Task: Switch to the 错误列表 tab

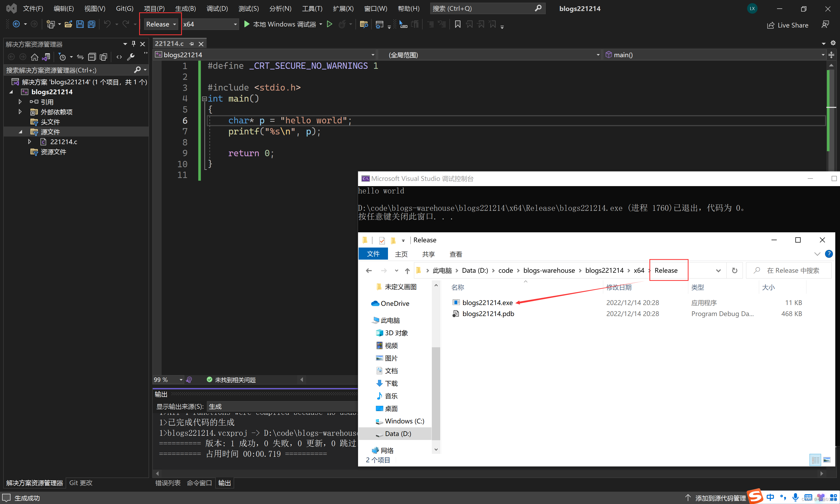Action: [168, 483]
